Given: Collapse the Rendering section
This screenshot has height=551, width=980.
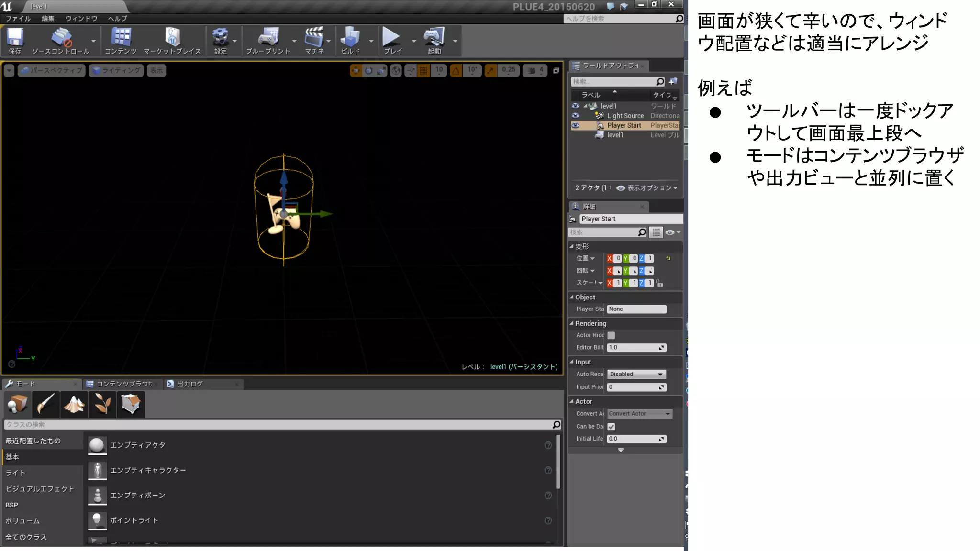Looking at the screenshot, I should (x=571, y=323).
